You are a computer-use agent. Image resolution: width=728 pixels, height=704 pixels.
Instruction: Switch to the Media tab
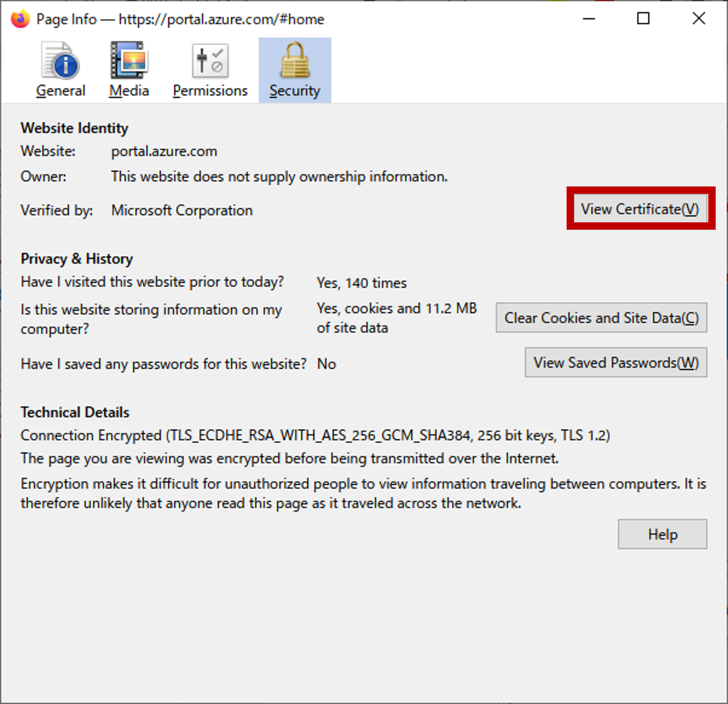tap(129, 90)
